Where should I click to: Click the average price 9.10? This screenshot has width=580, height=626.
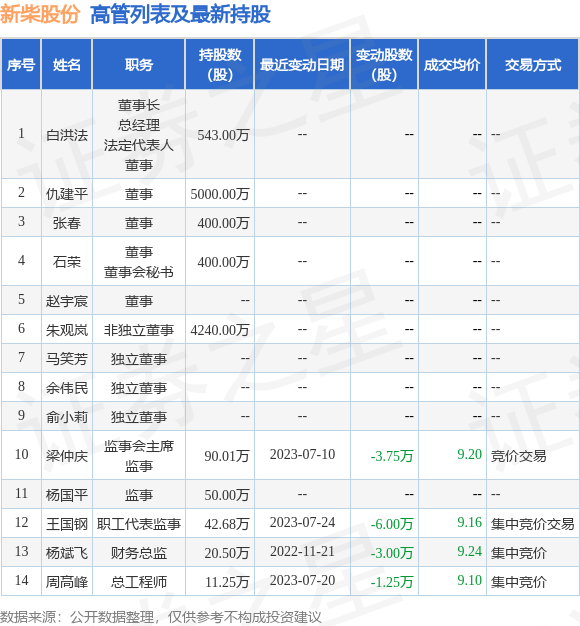pos(469,580)
